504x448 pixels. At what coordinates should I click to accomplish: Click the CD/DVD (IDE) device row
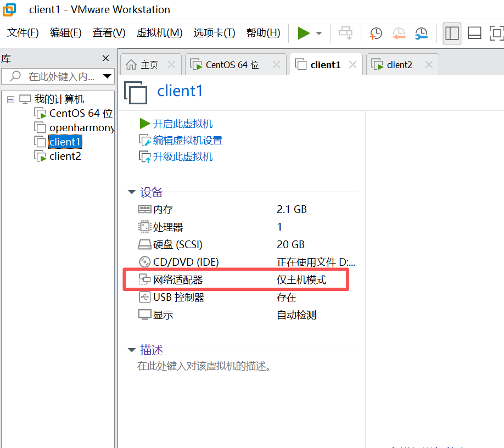248,262
